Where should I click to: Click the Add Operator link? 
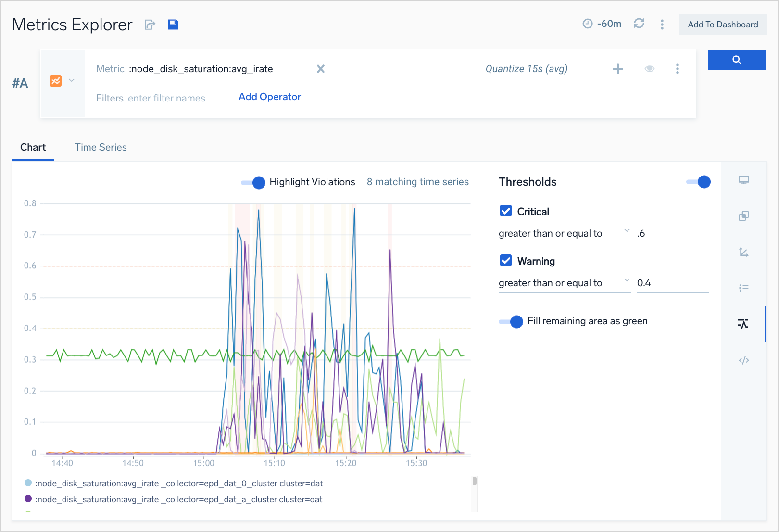coord(270,97)
